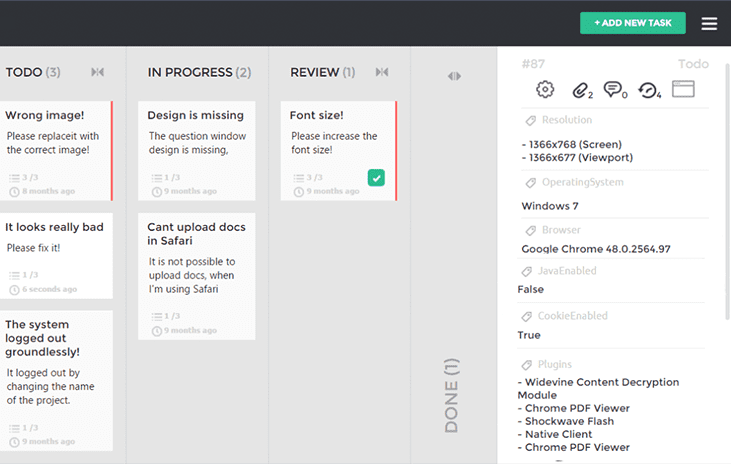Click the tag icon beside OperatingSystem
731x464 pixels.
tap(530, 183)
